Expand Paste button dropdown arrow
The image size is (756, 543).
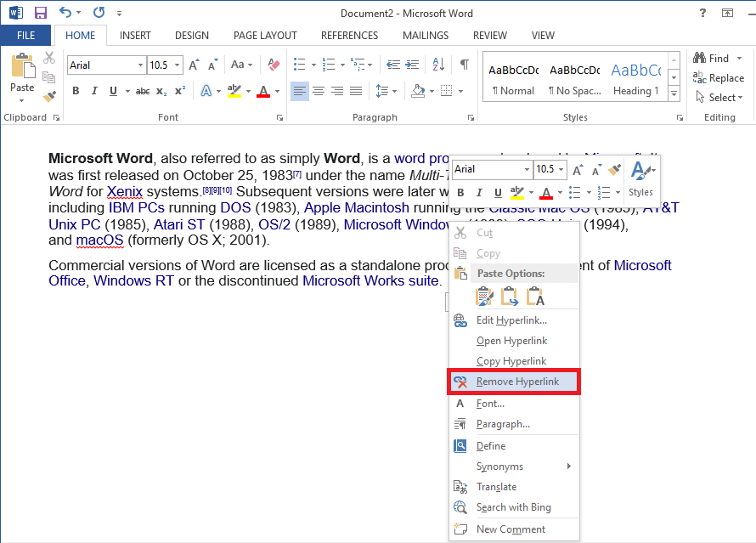tap(22, 100)
